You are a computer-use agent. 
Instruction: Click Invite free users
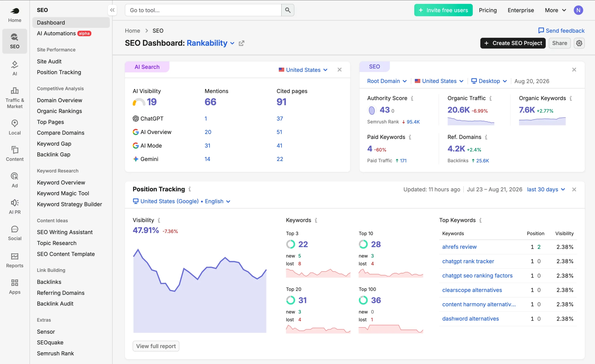443,10
